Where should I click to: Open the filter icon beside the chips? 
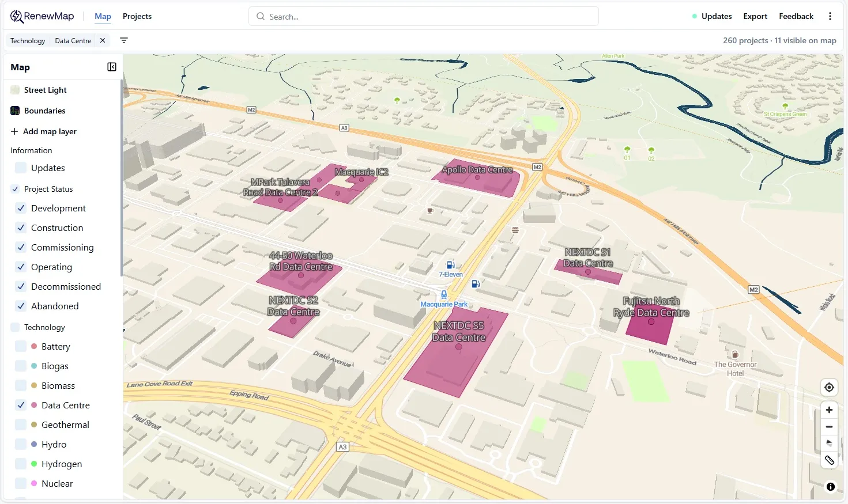tap(123, 40)
